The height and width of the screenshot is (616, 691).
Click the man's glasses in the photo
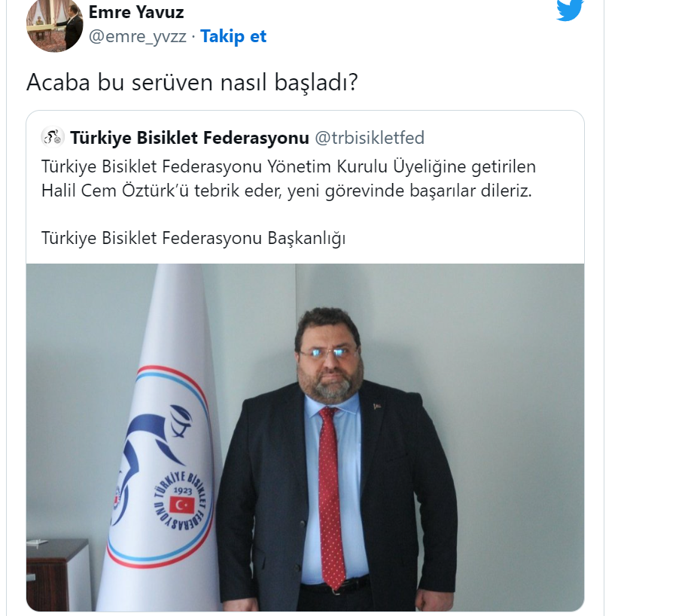click(x=328, y=353)
